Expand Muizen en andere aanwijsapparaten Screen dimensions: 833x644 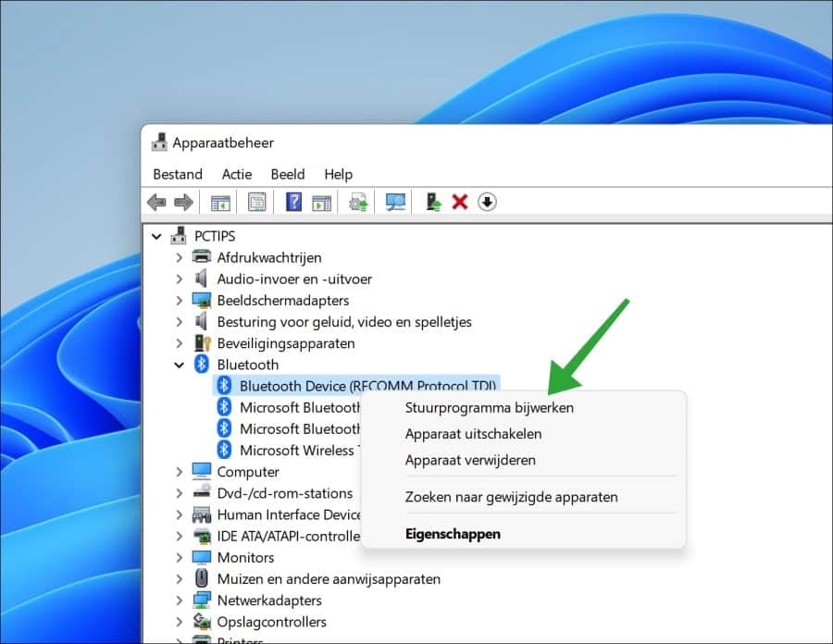pos(179,578)
